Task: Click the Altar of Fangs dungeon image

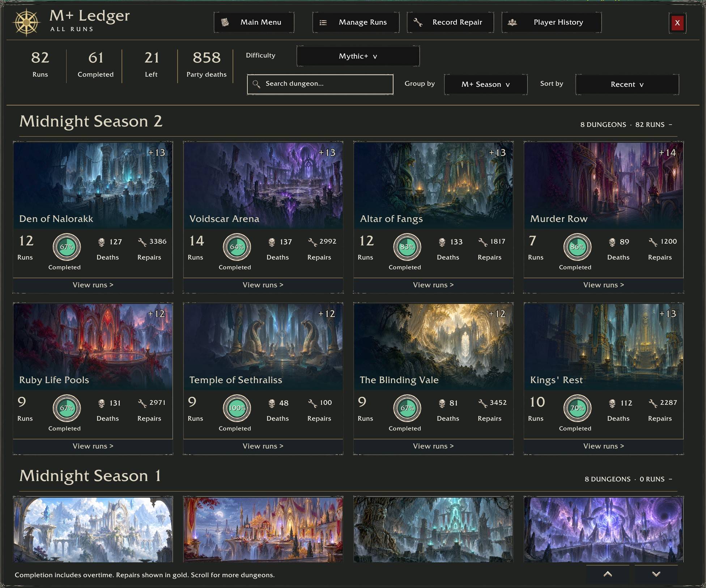Action: tap(433, 185)
